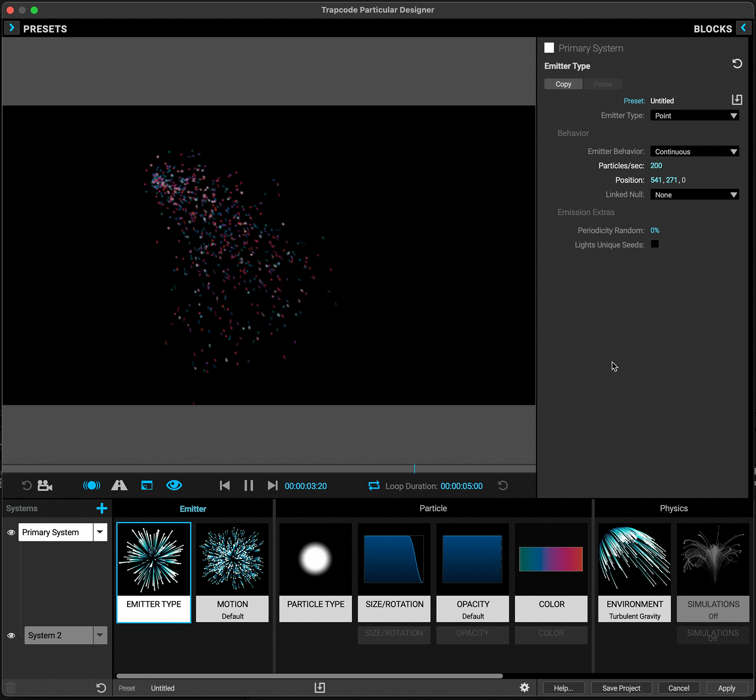
Task: Toggle the motion blur preview icon
Action: coord(91,486)
